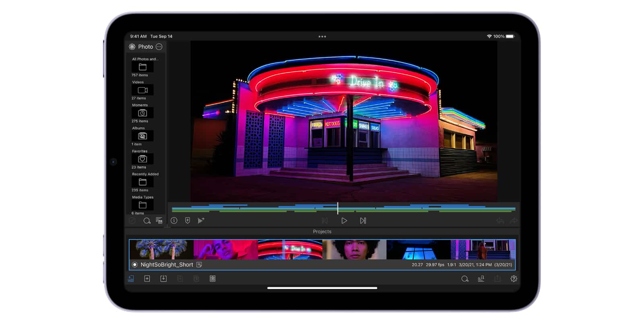Click the add audio waveform icon
The width and height of the screenshot is (644, 326).
coord(201,221)
